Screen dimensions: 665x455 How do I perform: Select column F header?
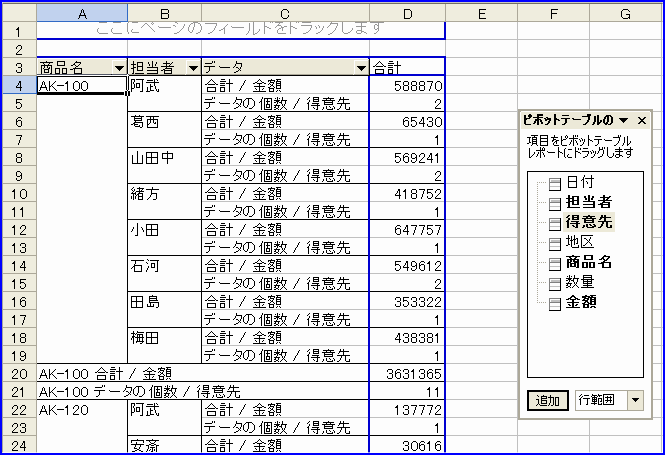(x=553, y=14)
